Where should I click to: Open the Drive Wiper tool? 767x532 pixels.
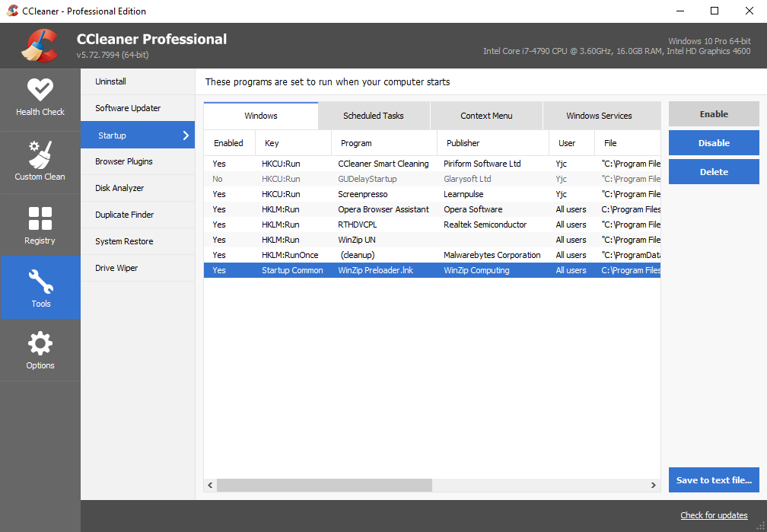tap(138, 268)
